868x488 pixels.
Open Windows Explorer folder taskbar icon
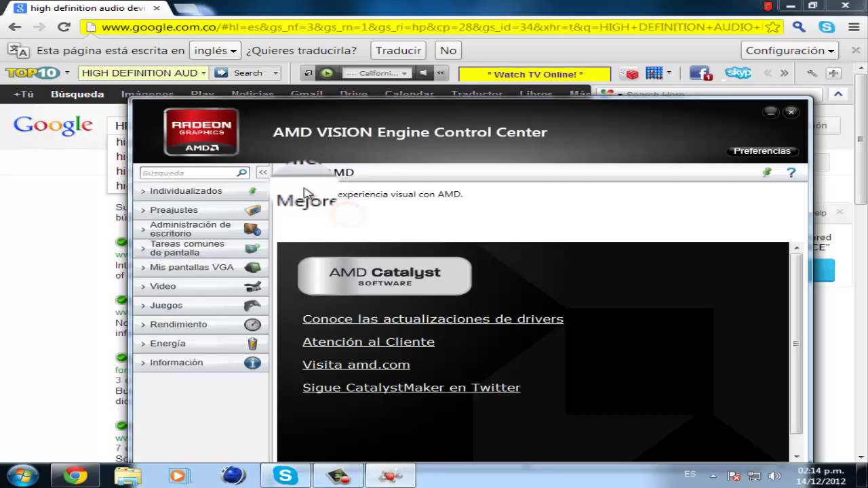(127, 475)
